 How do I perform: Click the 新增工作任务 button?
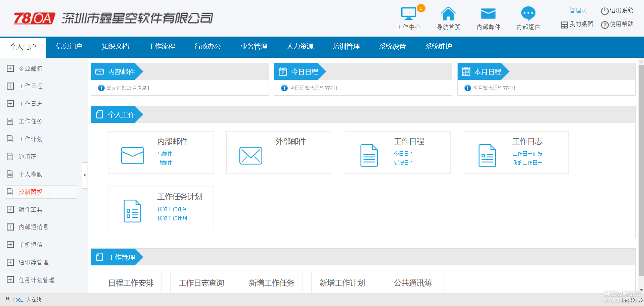(271, 283)
